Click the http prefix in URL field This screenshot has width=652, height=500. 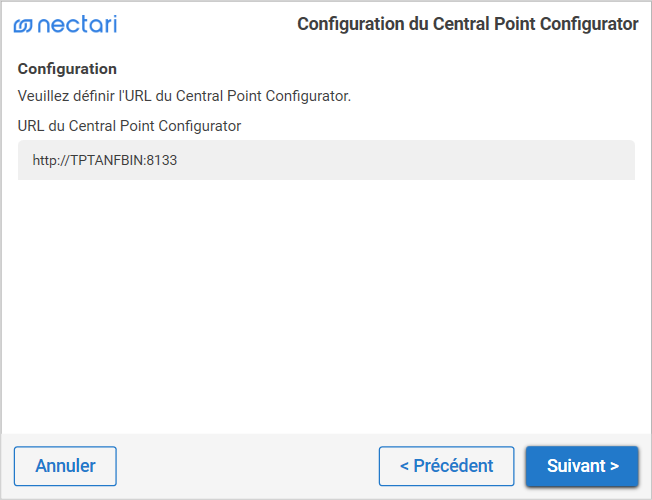(x=44, y=160)
